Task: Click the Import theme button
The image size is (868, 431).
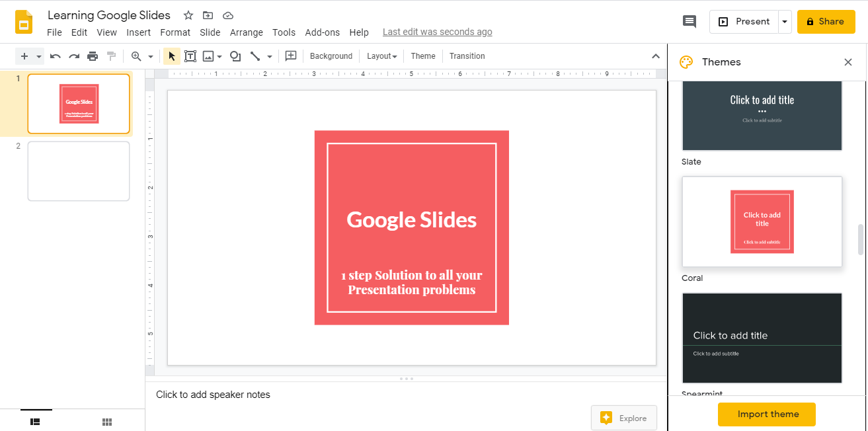Action: pos(767,414)
